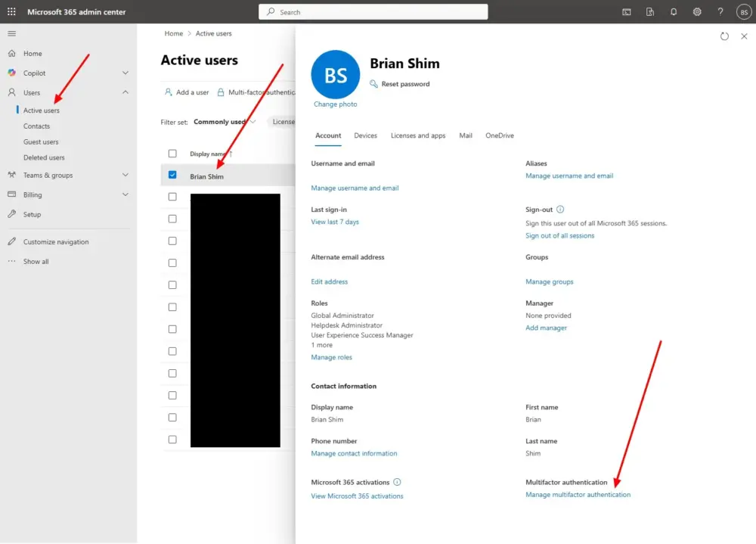Click Change photo under the profile picture

(335, 104)
